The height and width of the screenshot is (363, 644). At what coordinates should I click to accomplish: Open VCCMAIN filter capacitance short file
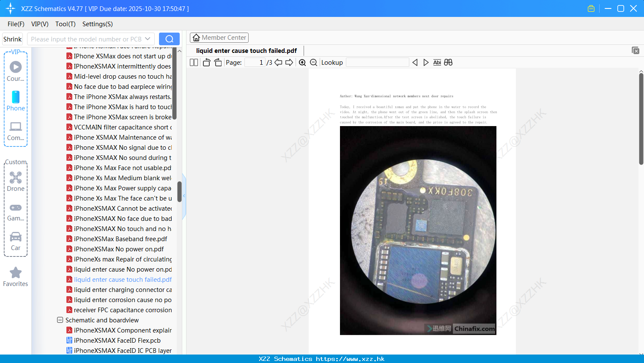coord(119,127)
